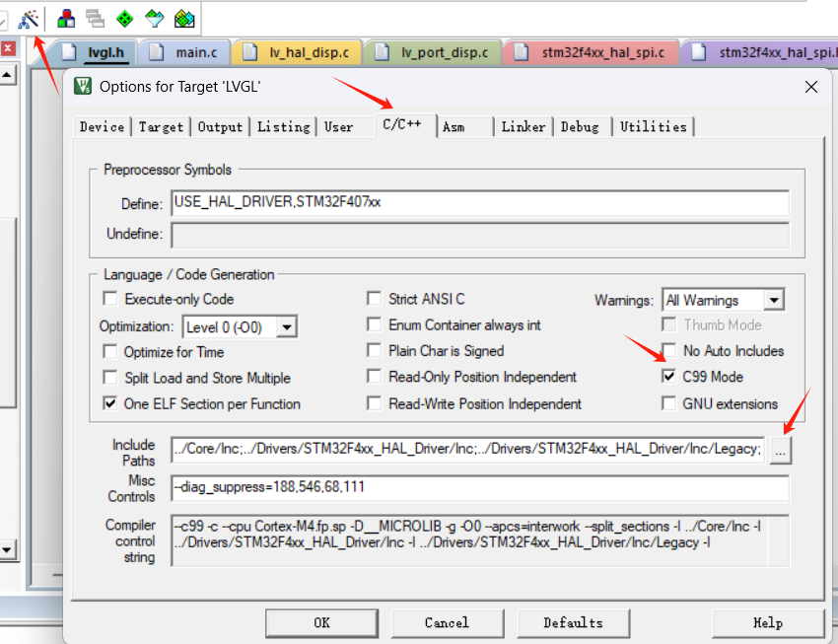Toggle Split Load and Store Multiple
This screenshot has width=838, height=644.
pos(110,378)
